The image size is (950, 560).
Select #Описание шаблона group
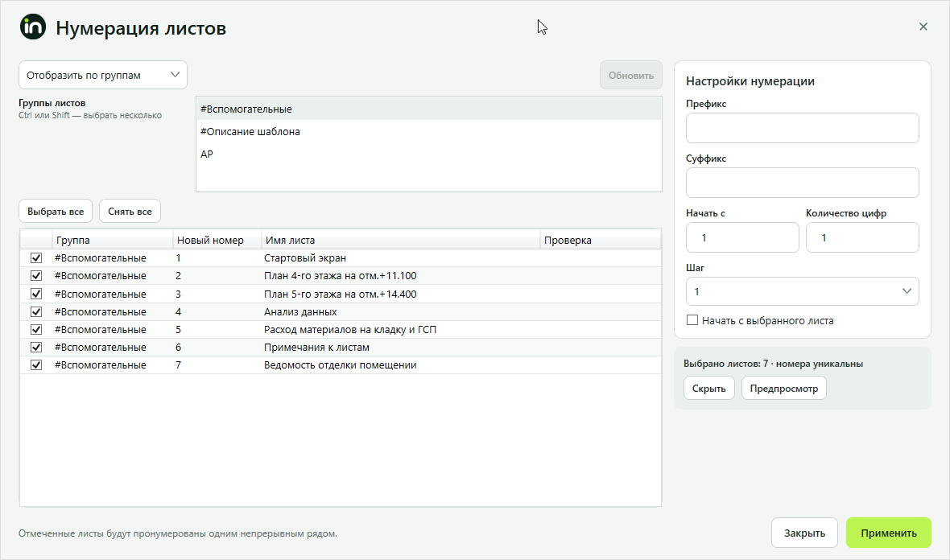(x=428, y=131)
